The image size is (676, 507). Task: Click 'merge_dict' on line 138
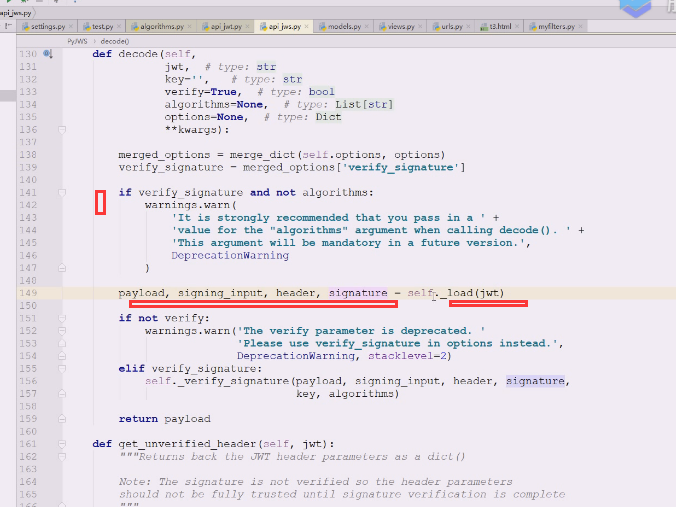click(x=262, y=155)
